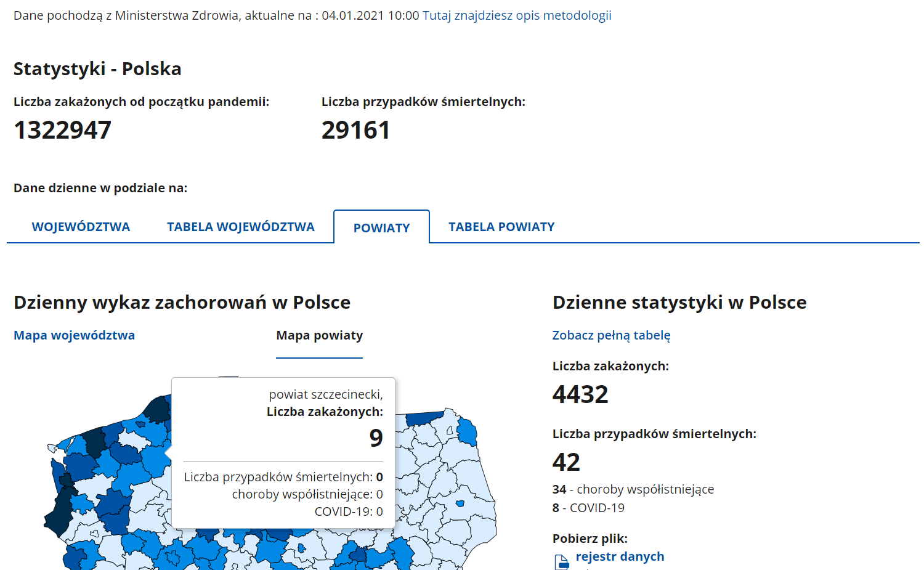Click the bright blue county in the northeast corner
Viewport: 924px width, 570px height.
click(468, 431)
